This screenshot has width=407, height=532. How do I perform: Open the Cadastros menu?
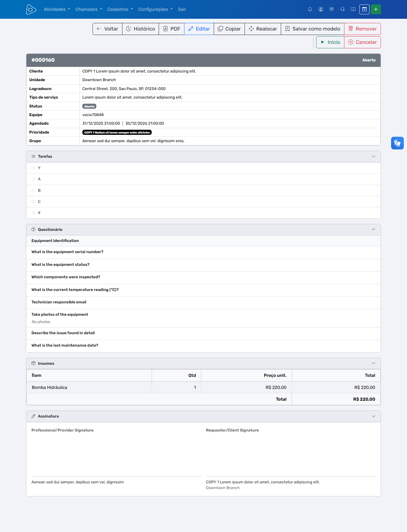click(x=120, y=9)
